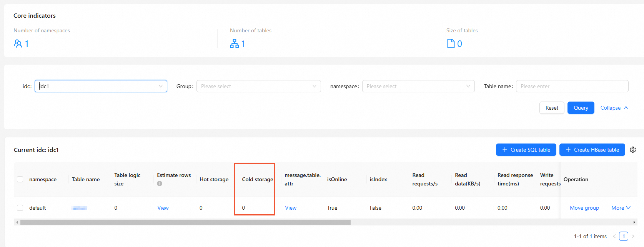The width and height of the screenshot is (644, 247).
Task: Open the idc dropdown
Action: tap(101, 86)
